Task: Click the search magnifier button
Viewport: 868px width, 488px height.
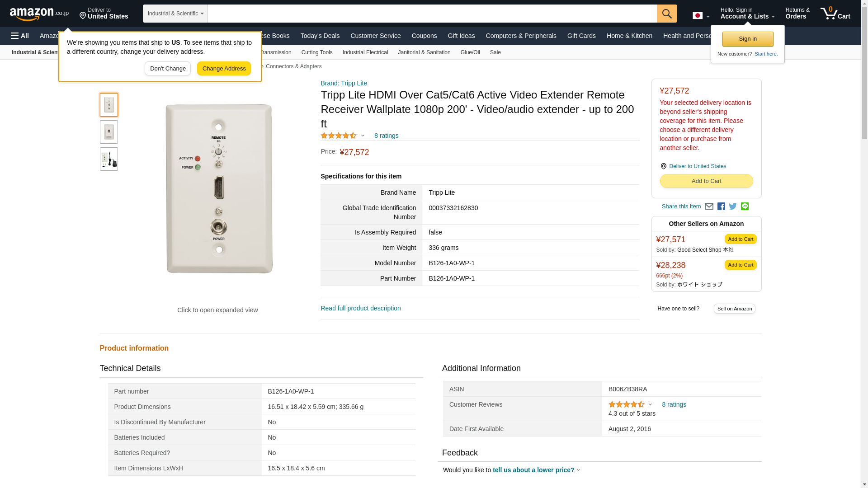Action: [666, 14]
